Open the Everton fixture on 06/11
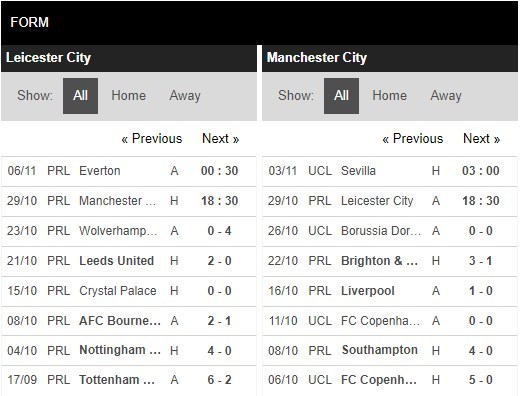Screen dimensions: 522x396 click(129, 171)
